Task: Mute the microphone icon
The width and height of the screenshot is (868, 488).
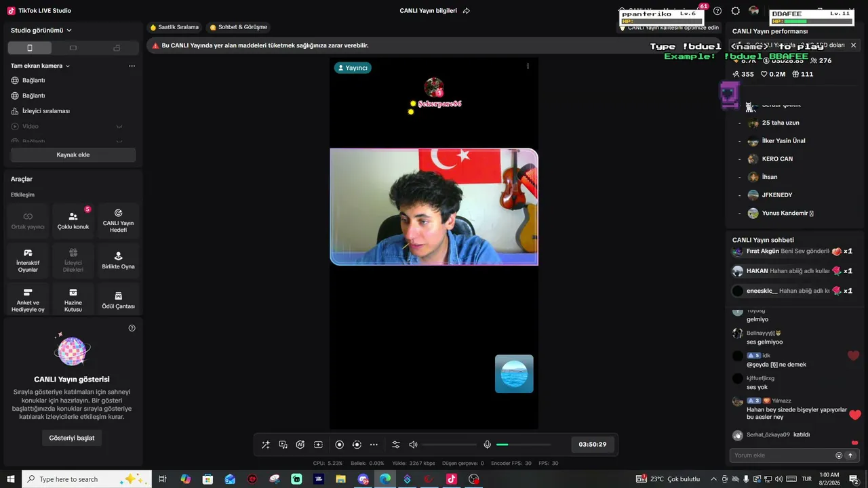Action: (487, 445)
